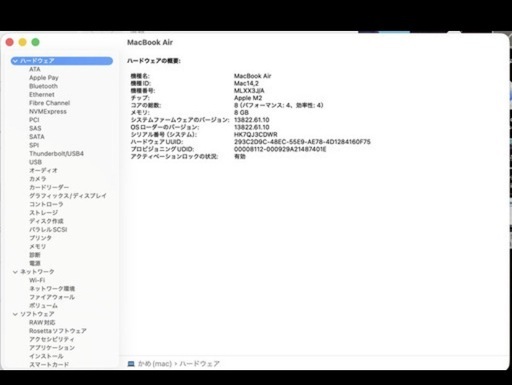Select Apple Pay in the sidebar

(x=44, y=78)
